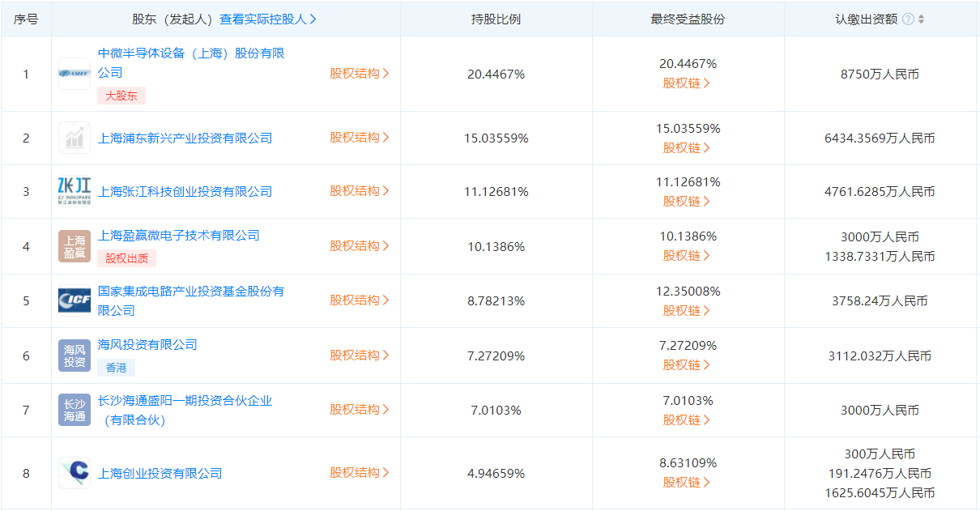980x511 pixels.
Task: Open 海风投资有限公司 link
Action: (147, 344)
